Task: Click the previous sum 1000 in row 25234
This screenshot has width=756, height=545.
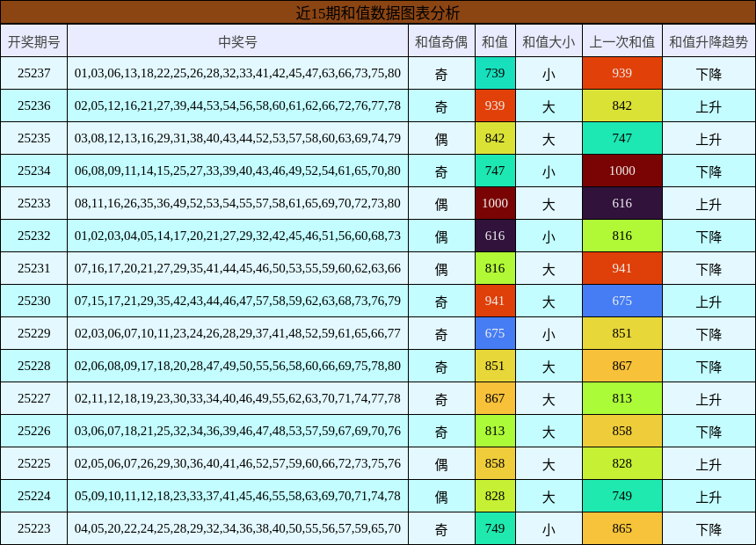Action: [x=622, y=171]
